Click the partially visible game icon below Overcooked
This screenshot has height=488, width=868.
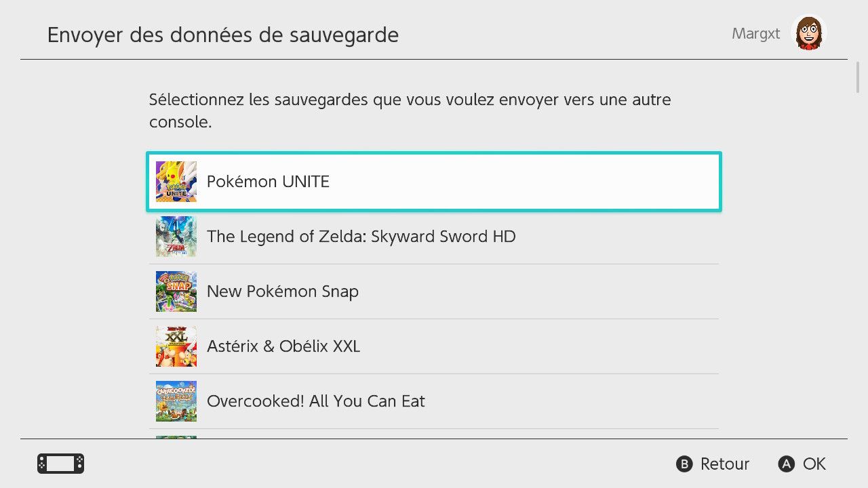click(x=176, y=437)
